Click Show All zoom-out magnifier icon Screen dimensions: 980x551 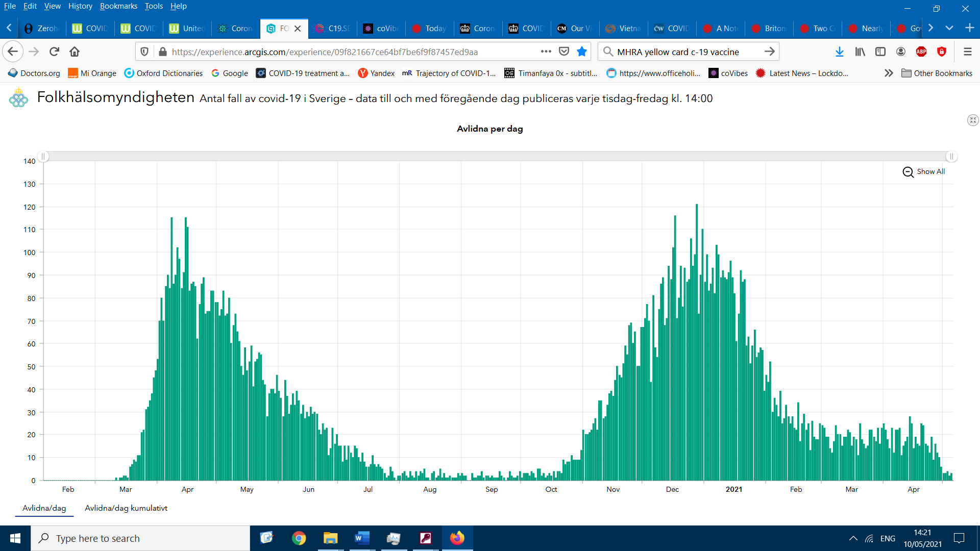(x=908, y=172)
